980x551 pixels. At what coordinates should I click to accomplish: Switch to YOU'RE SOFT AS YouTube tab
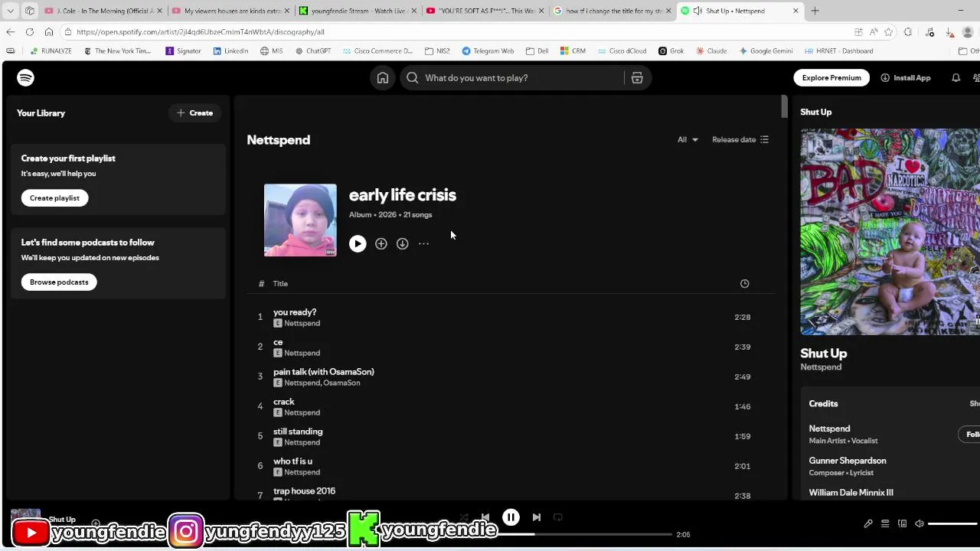[x=485, y=11]
